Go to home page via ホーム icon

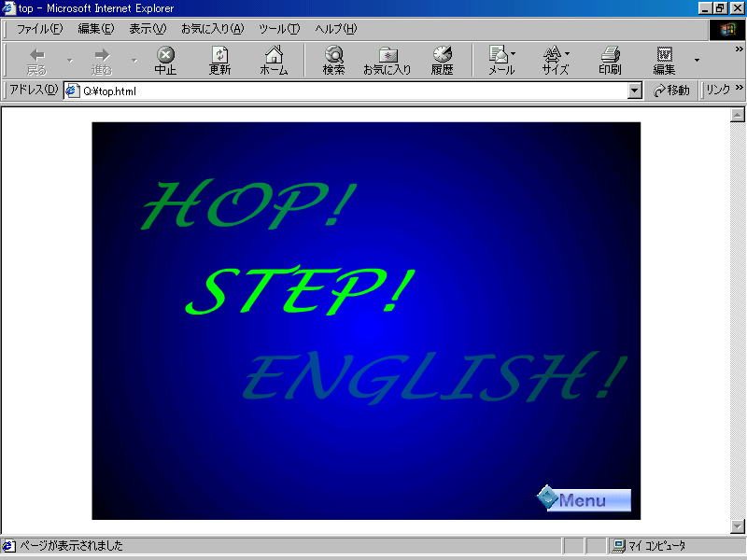pos(274,61)
